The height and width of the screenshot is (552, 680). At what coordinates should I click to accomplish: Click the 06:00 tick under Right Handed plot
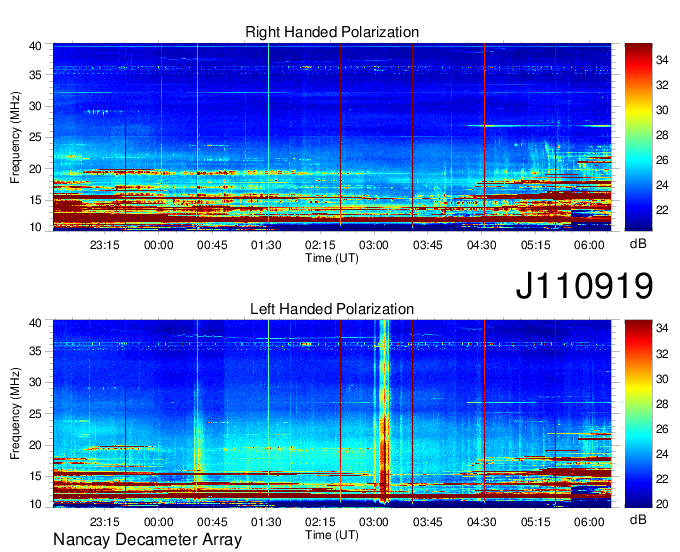point(589,245)
